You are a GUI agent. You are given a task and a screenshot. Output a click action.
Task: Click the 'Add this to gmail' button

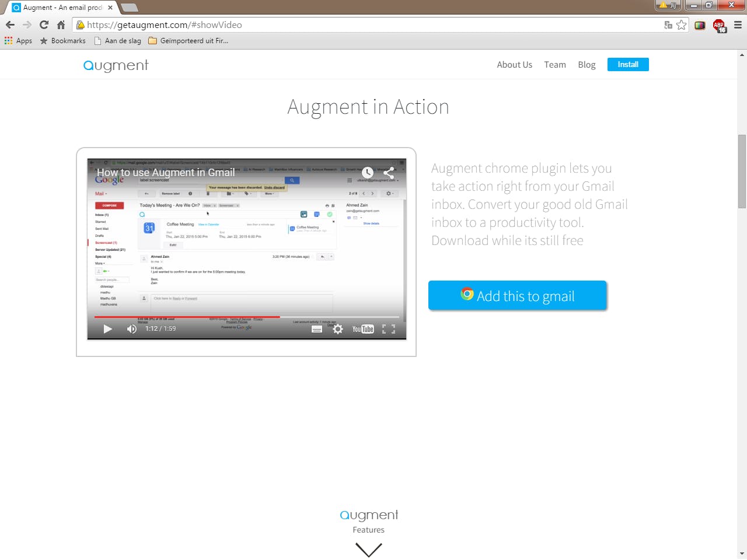click(x=517, y=295)
